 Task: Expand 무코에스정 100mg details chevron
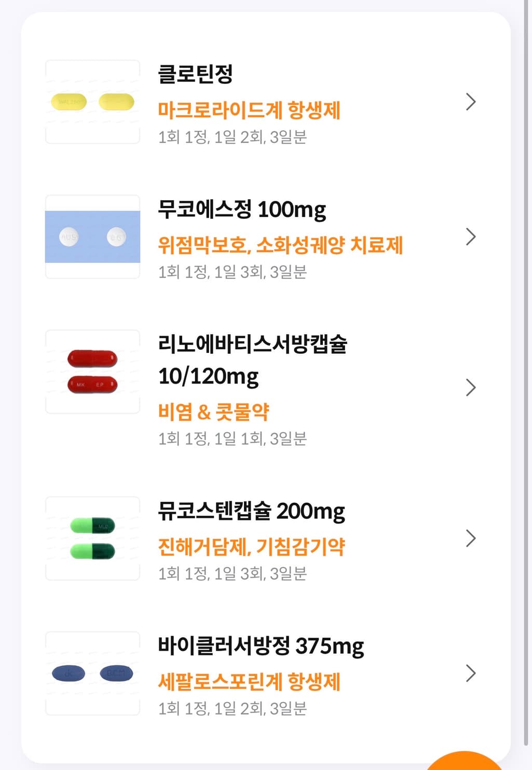click(470, 237)
